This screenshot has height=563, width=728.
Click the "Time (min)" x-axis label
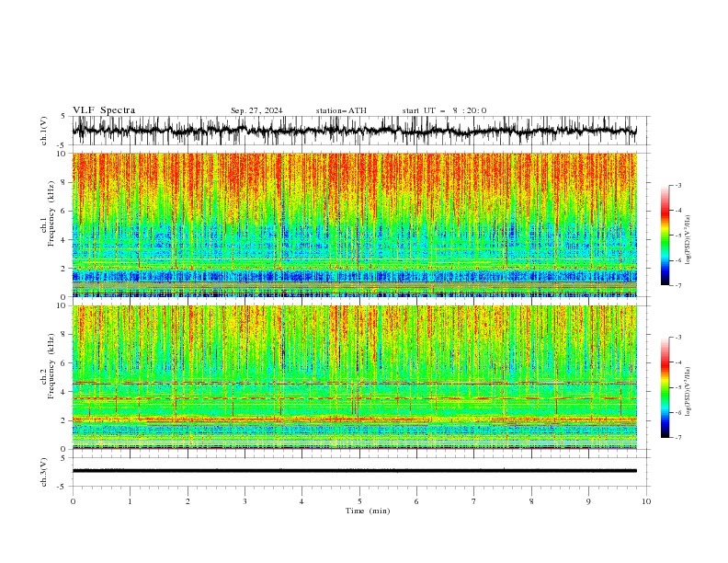pos(368,511)
